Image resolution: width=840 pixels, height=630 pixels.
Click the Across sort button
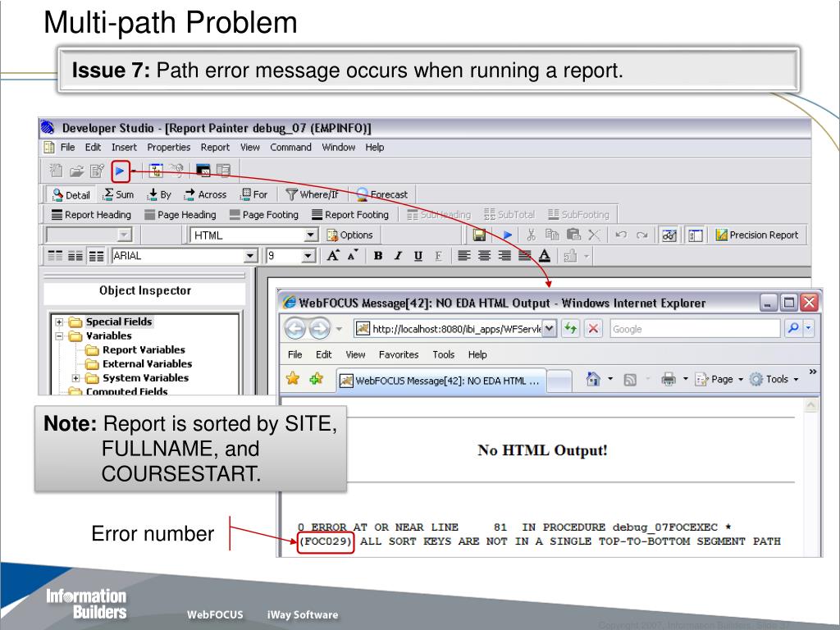[205, 194]
